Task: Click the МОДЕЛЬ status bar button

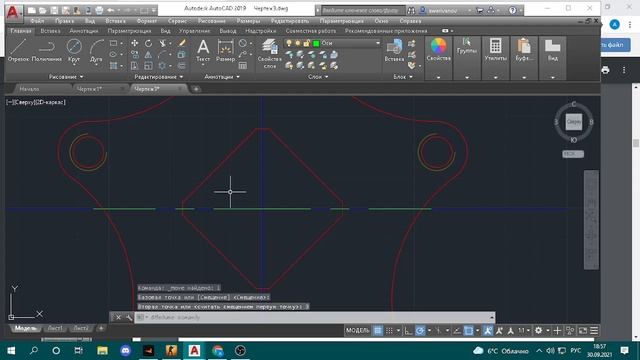Action: coord(358,330)
